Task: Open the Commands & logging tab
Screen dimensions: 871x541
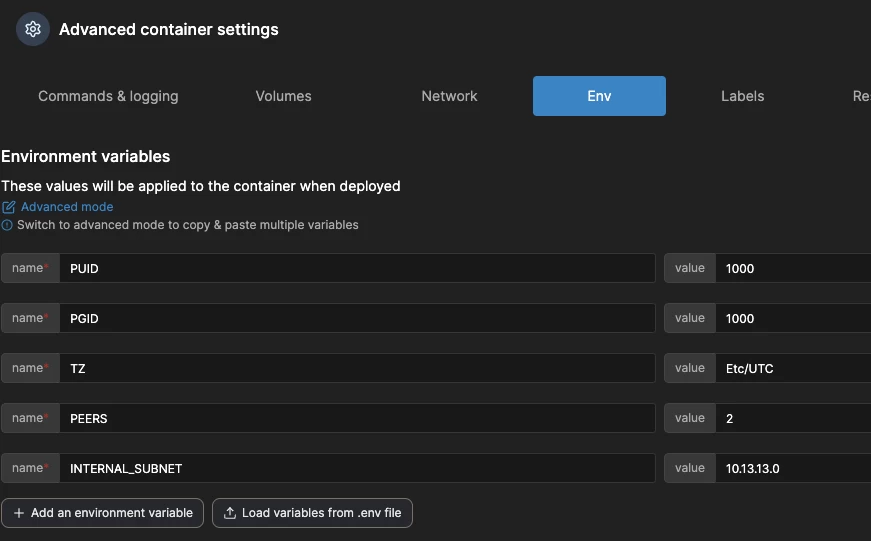Action: pos(108,96)
